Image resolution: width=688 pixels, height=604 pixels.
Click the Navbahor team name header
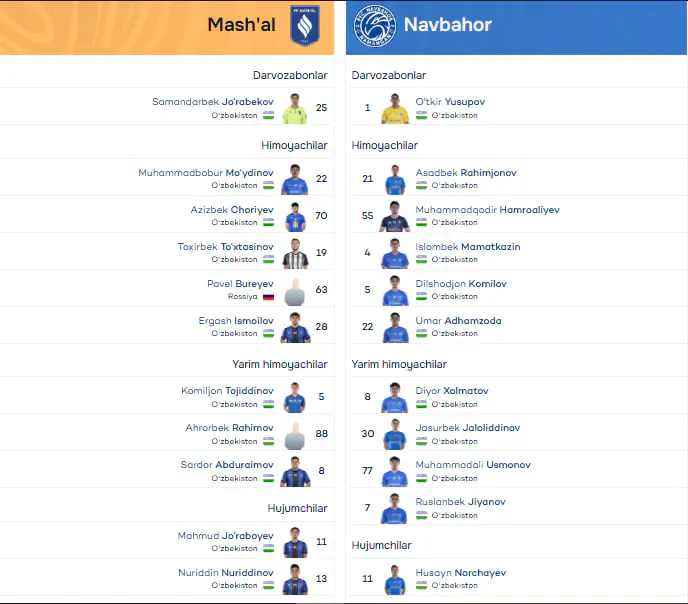[447, 25]
